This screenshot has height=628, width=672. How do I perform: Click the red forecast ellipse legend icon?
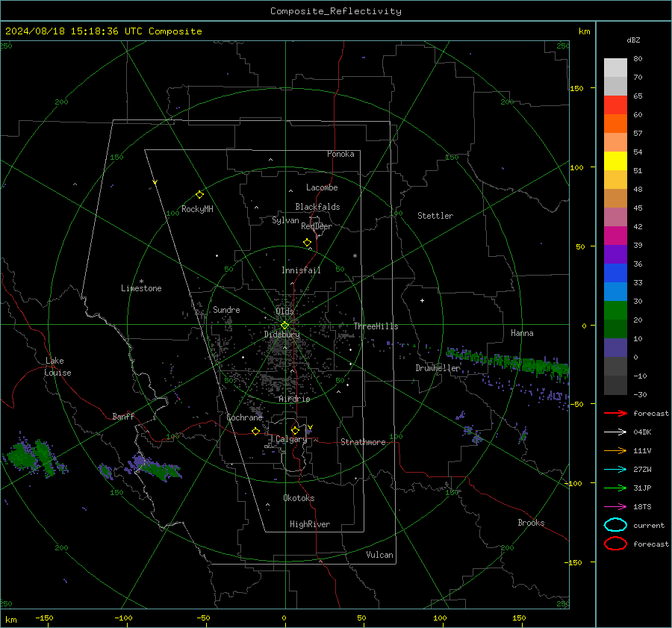pos(615,544)
